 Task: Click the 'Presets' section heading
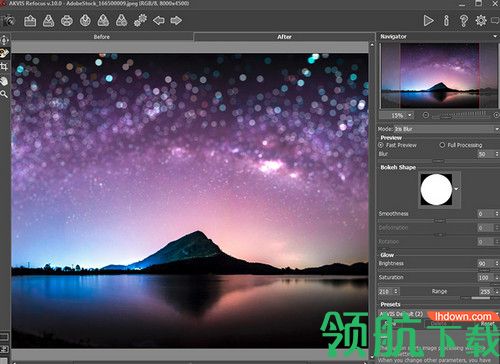[x=390, y=304]
